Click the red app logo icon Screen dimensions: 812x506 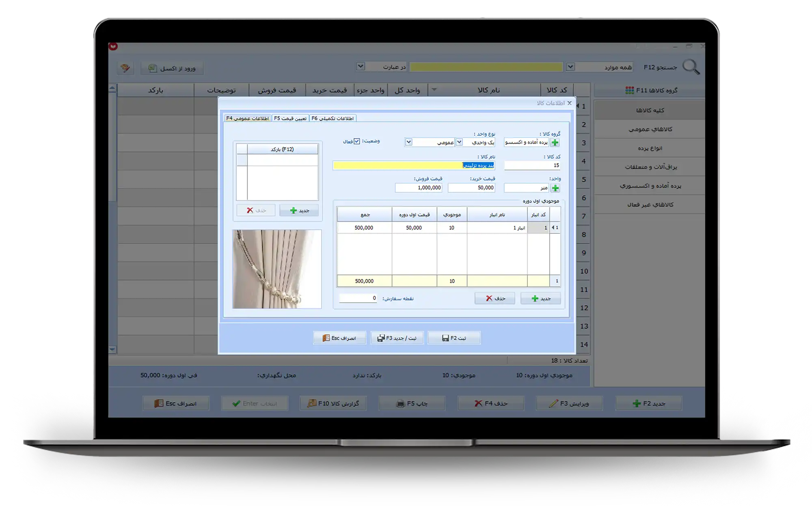pos(113,47)
